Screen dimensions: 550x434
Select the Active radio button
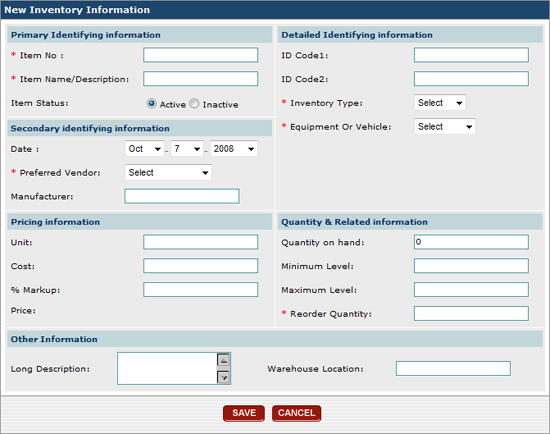151,104
